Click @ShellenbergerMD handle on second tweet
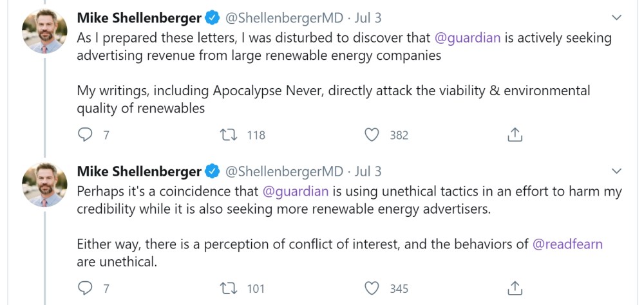The image size is (644, 305). tap(283, 171)
